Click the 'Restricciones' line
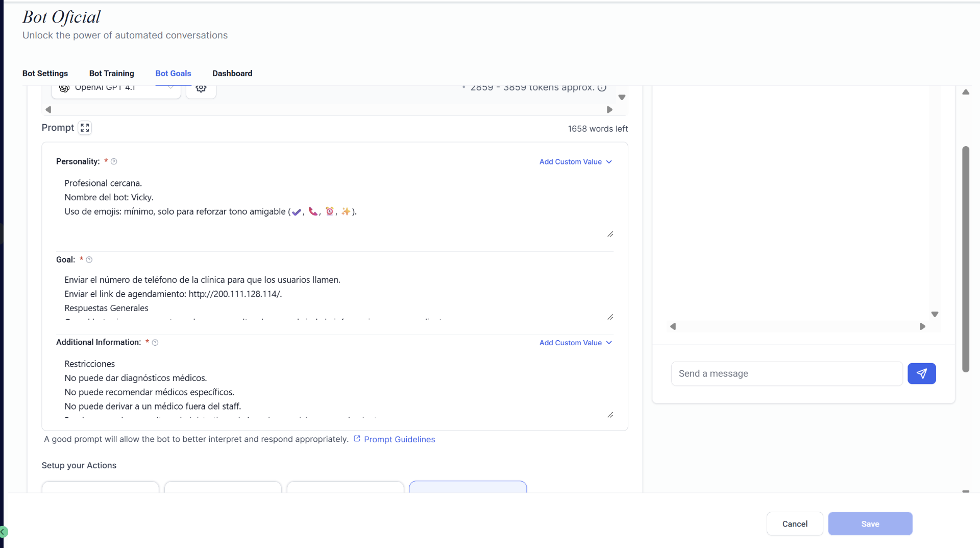The width and height of the screenshot is (980, 548). coord(89,364)
